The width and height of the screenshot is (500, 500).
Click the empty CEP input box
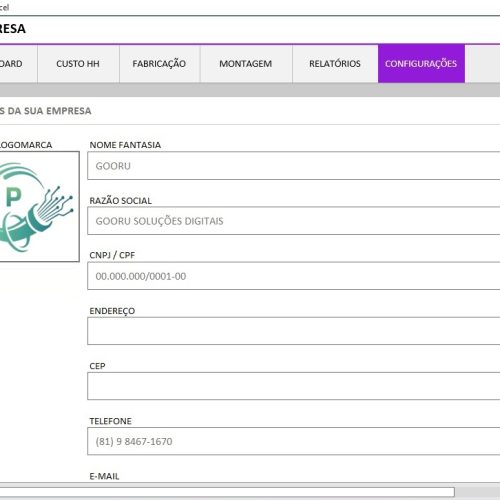coord(294,386)
